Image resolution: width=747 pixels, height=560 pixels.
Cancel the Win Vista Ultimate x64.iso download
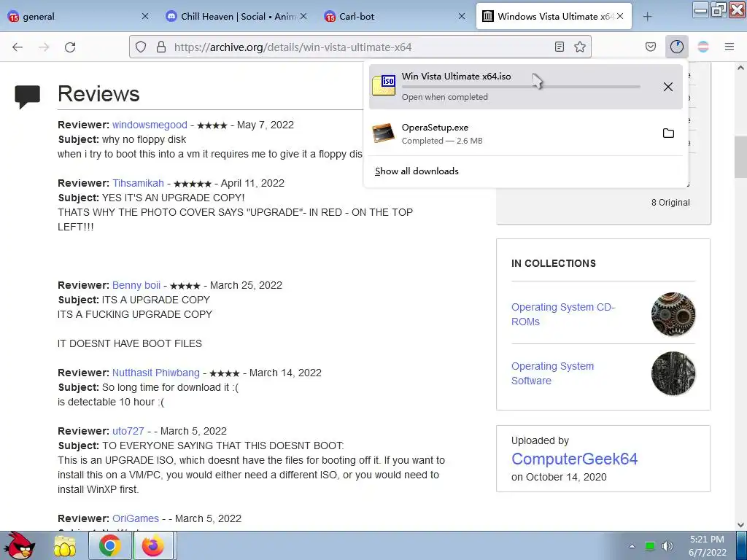click(x=668, y=87)
